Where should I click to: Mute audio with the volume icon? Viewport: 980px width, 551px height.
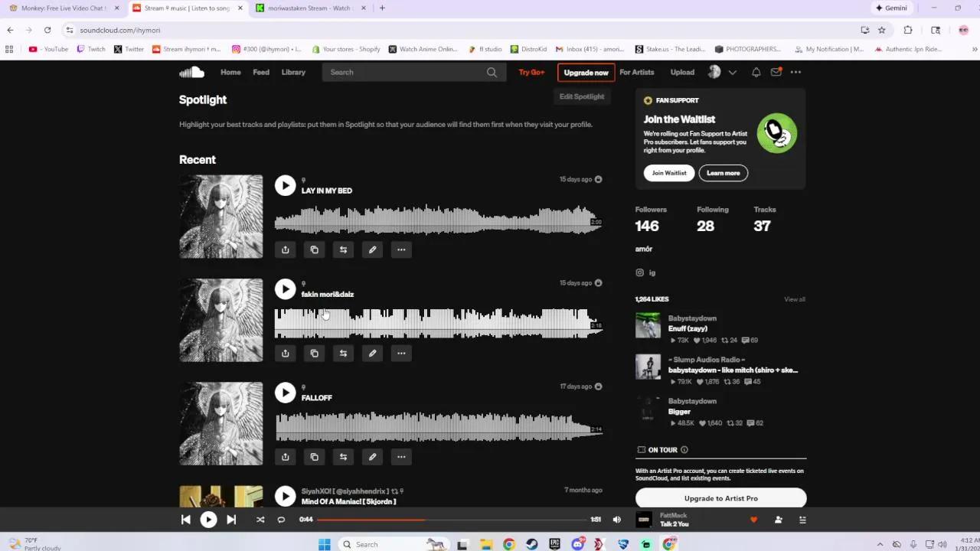click(x=616, y=520)
